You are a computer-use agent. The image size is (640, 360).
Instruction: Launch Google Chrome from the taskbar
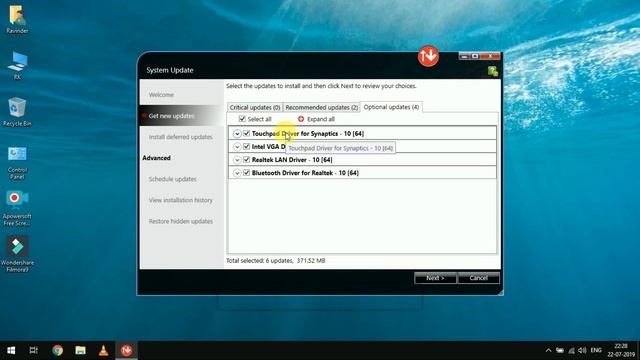pyautogui.click(x=58, y=350)
